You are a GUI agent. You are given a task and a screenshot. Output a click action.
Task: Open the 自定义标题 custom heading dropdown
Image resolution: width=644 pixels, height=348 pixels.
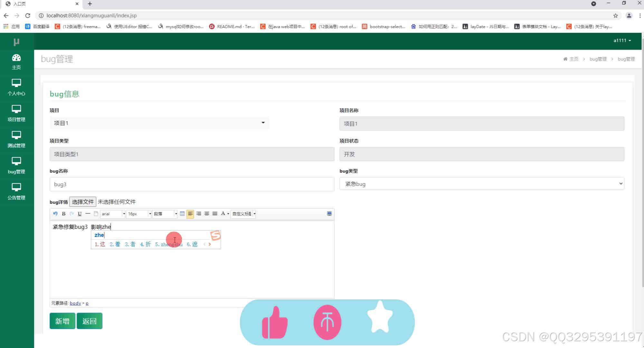[x=243, y=214]
